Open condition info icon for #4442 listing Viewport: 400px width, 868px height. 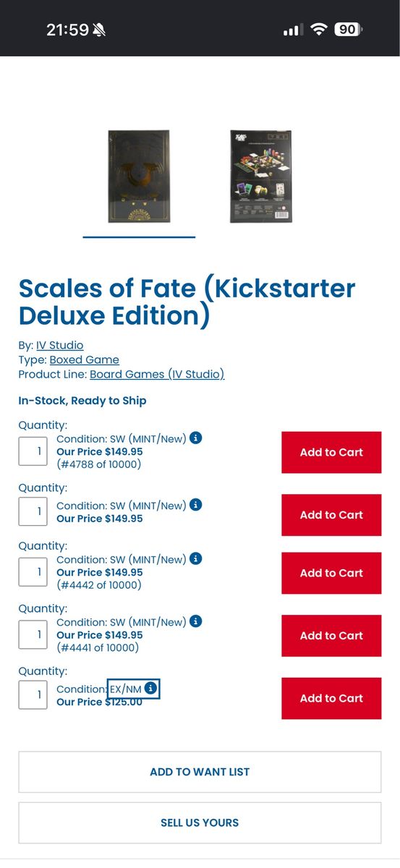pos(195,559)
